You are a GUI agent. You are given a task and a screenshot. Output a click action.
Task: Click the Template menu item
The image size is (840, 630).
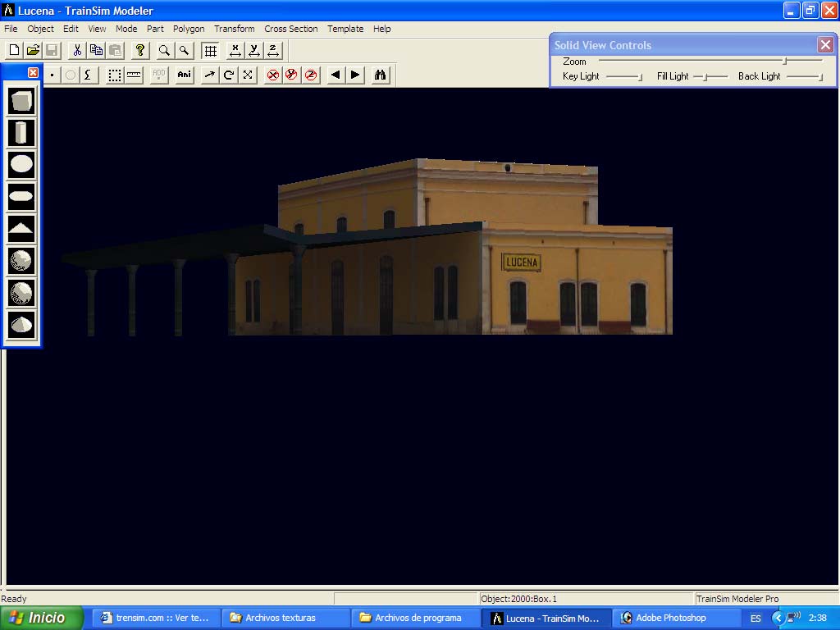345,29
